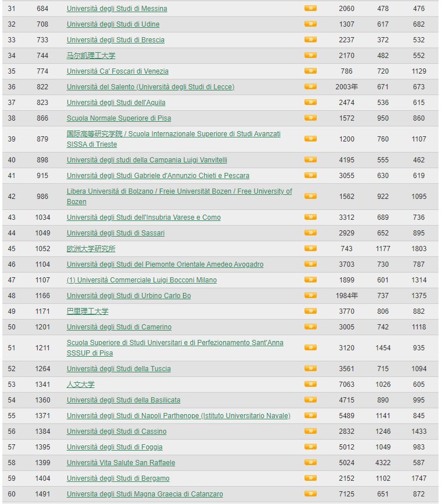The height and width of the screenshot is (504, 442).
Task: Click the orange arrow for Sant'Anna SSSUP di Pisa
Action: click(310, 347)
